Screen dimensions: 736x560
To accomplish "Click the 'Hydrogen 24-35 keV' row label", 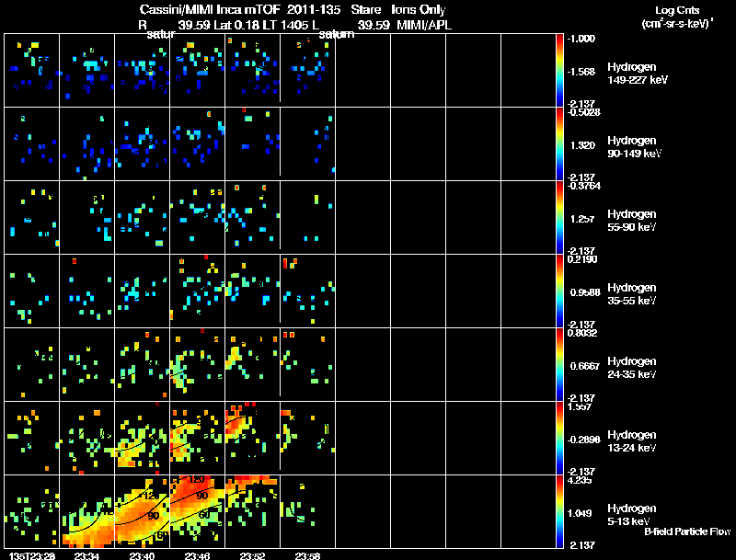I will coord(632,368).
